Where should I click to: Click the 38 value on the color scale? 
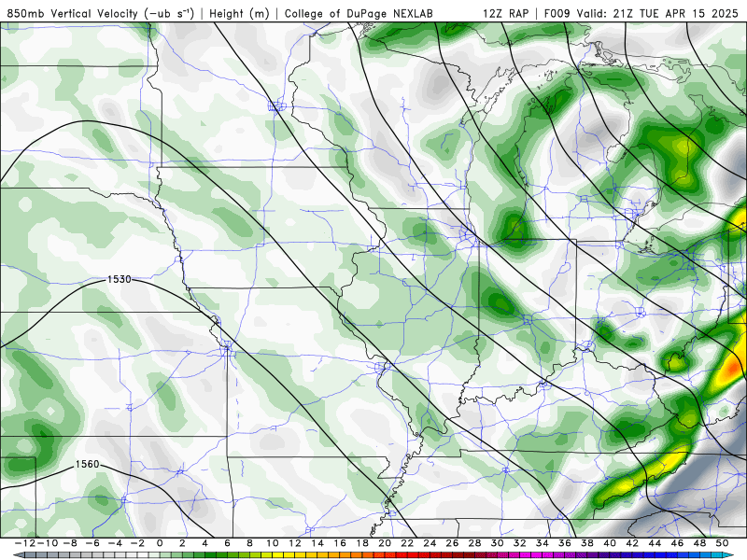click(587, 543)
